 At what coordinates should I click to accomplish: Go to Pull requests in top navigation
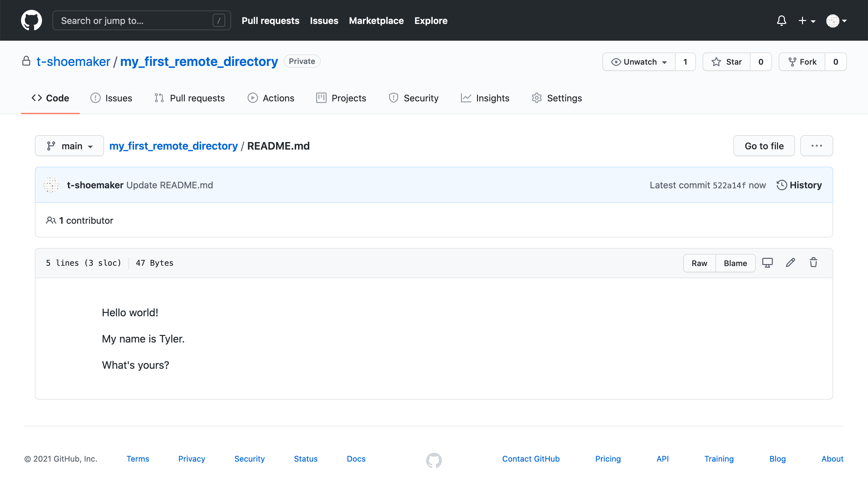[x=270, y=21]
